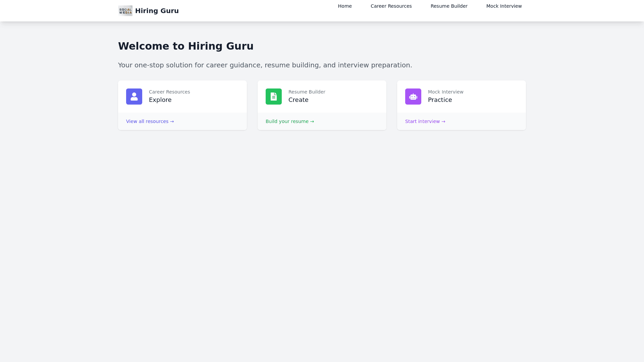Click the Start interview link
This screenshot has height=362, width=644.
tap(425, 121)
